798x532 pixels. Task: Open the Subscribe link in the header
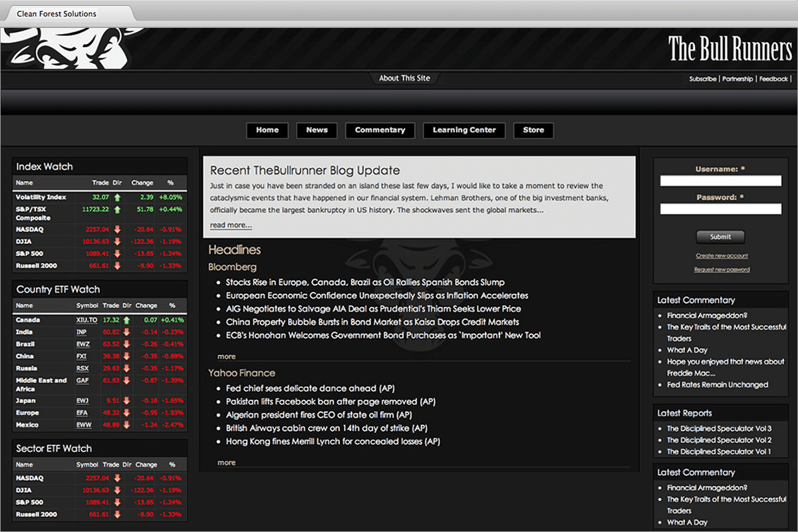coord(702,79)
